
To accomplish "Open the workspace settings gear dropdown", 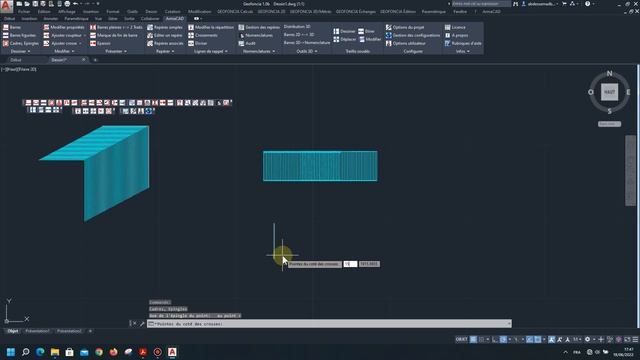I will [x=589, y=340].
